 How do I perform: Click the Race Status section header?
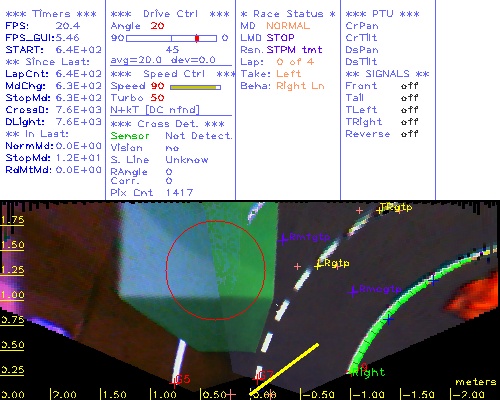(x=288, y=14)
